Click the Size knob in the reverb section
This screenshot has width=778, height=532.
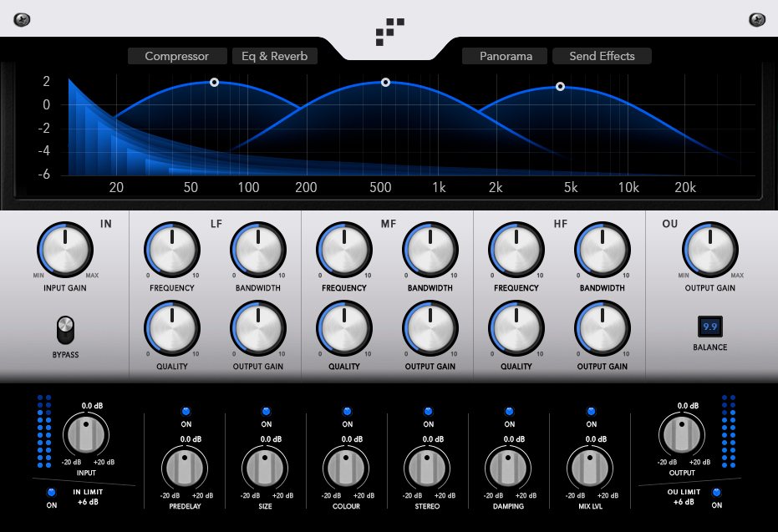pos(266,468)
